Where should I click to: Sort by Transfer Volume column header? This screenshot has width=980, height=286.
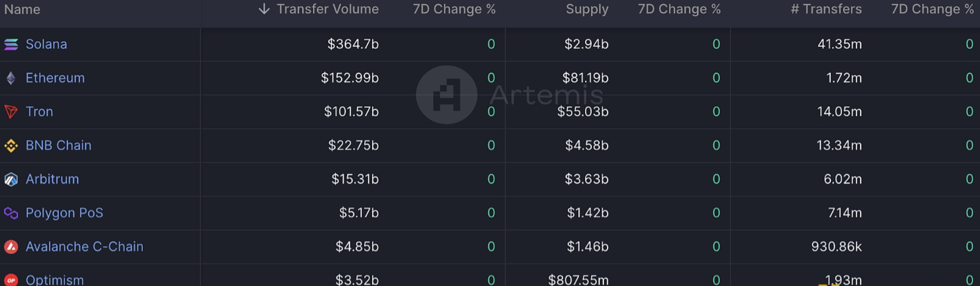[327, 9]
